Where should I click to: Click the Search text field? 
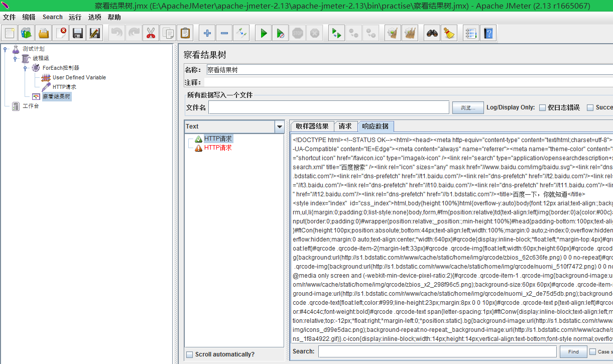[437, 352]
